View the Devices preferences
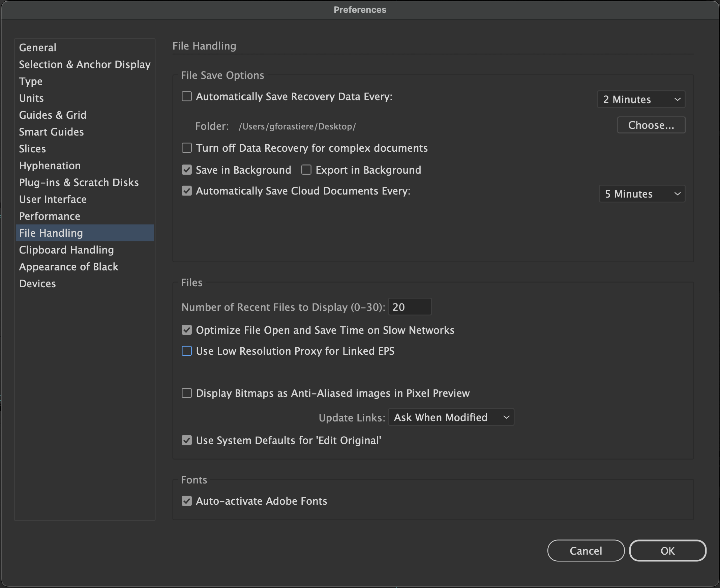The image size is (720, 588). [x=37, y=284]
